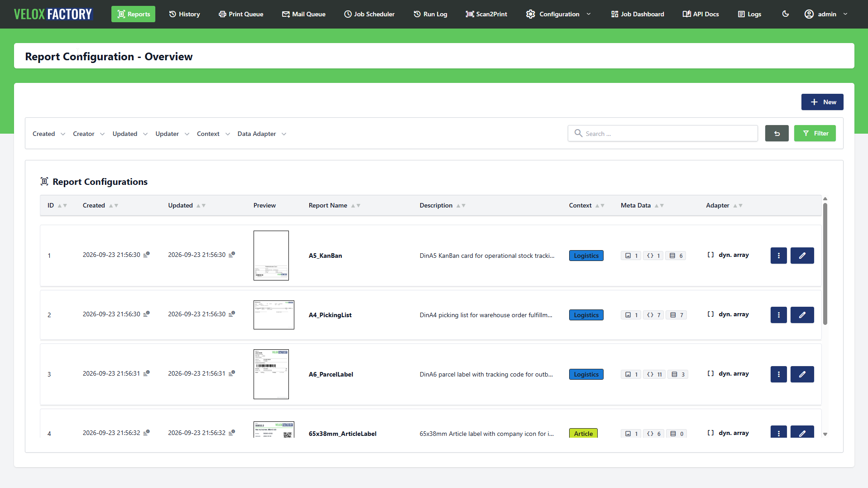Click the info icon beside A5_KanBan created date
The image size is (868, 488).
[x=146, y=255]
